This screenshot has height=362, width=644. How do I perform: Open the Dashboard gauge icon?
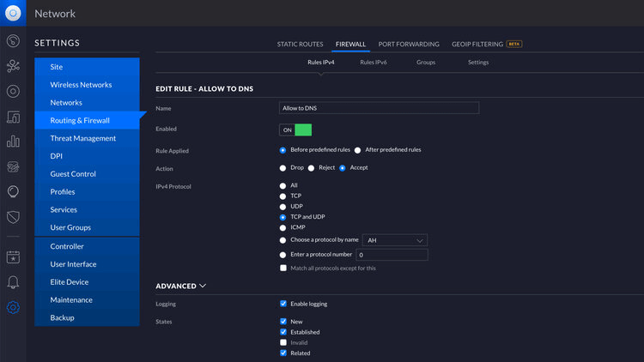click(x=13, y=41)
